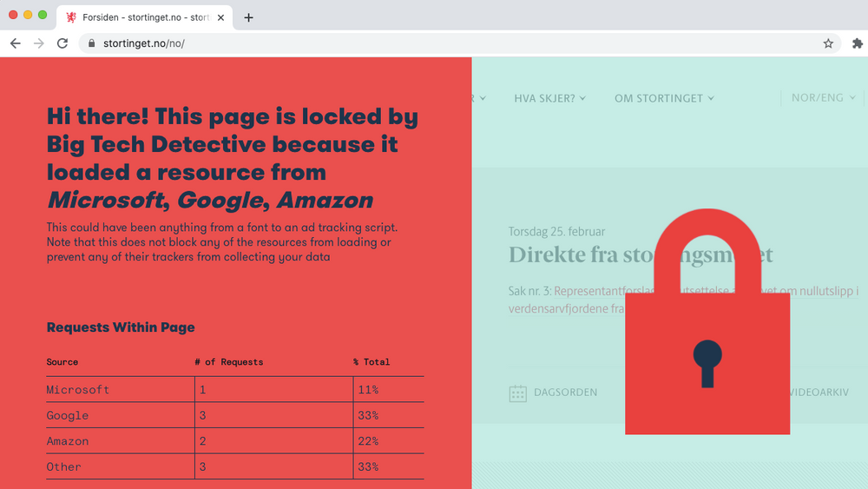The height and width of the screenshot is (489, 868).
Task: Maximize the browser window with green button
Action: click(43, 15)
